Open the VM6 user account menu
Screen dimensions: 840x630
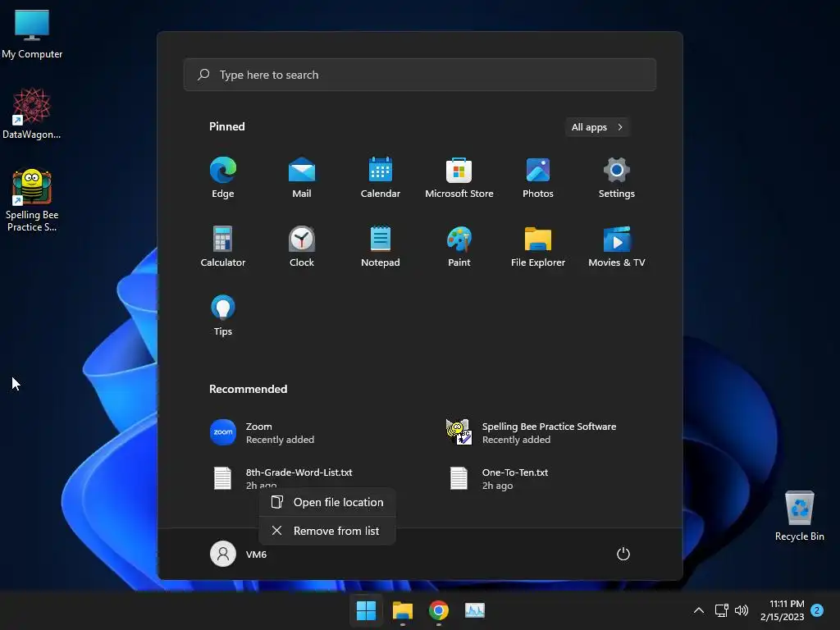pos(239,554)
